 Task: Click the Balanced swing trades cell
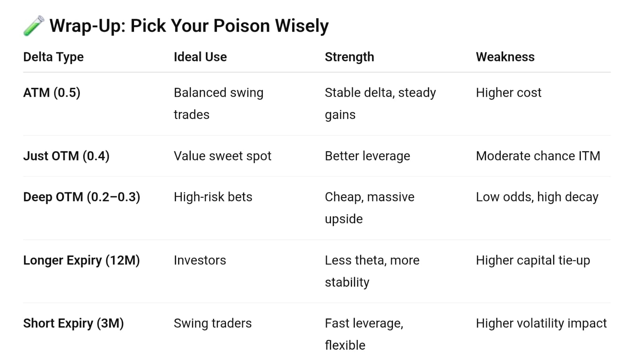pos(218,103)
